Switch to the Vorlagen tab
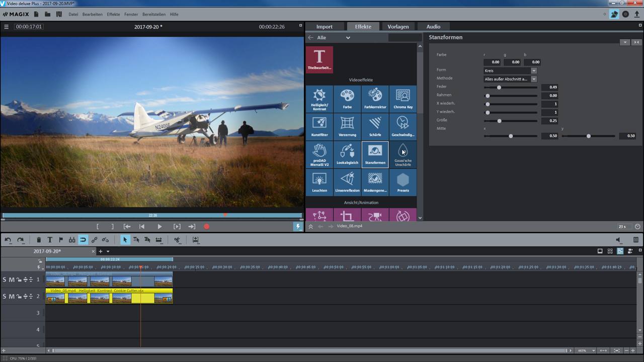 [x=398, y=27]
